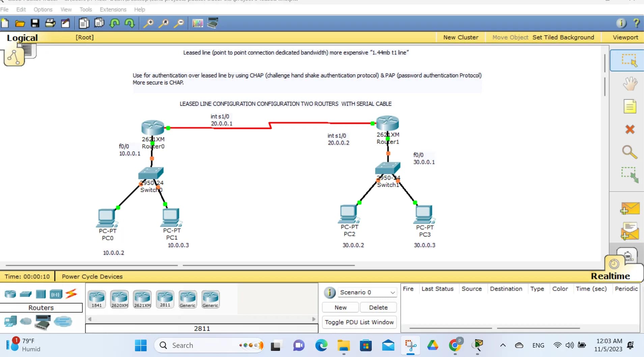Switch to Realtime mode
The width and height of the screenshot is (644, 357).
tap(610, 276)
